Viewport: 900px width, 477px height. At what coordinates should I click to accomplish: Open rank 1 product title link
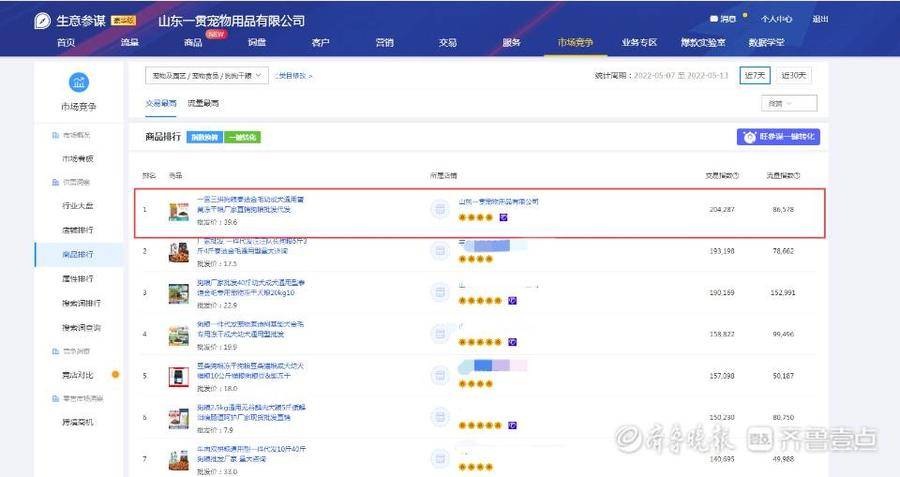tap(250, 204)
